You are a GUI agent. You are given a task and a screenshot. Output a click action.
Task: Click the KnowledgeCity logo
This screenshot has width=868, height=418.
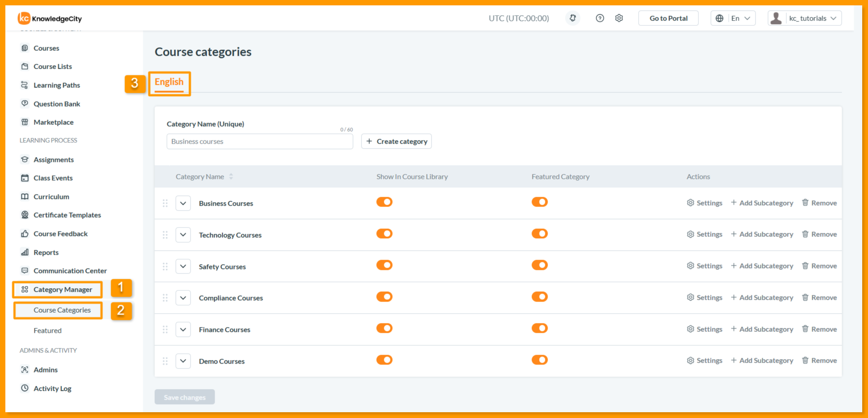pyautogui.click(x=50, y=18)
